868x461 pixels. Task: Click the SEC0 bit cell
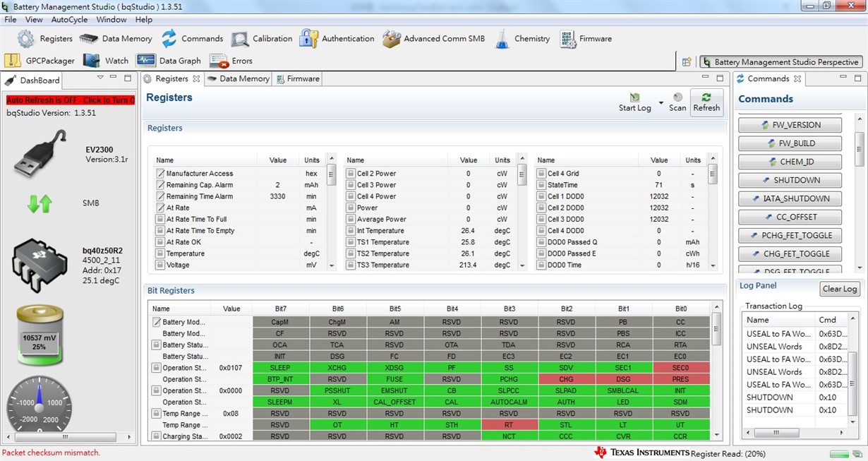pyautogui.click(x=680, y=368)
